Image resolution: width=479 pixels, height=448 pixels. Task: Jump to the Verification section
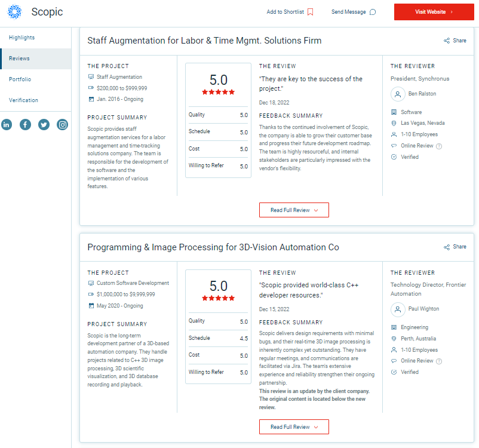tap(23, 100)
